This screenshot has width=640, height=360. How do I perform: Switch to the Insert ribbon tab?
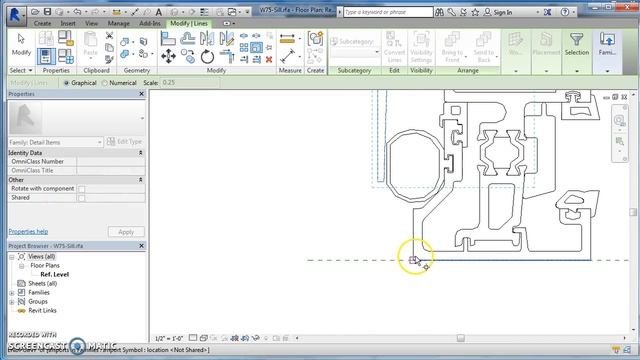pos(68,23)
